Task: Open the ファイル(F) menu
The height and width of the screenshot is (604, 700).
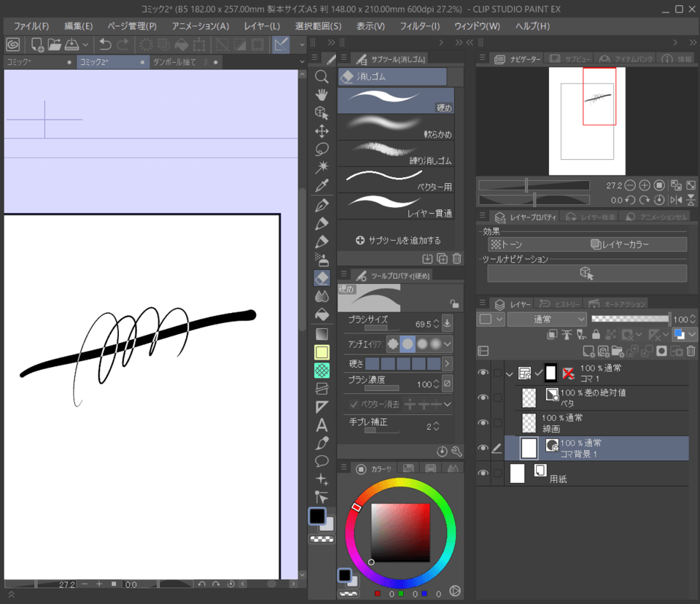Action: click(x=31, y=26)
